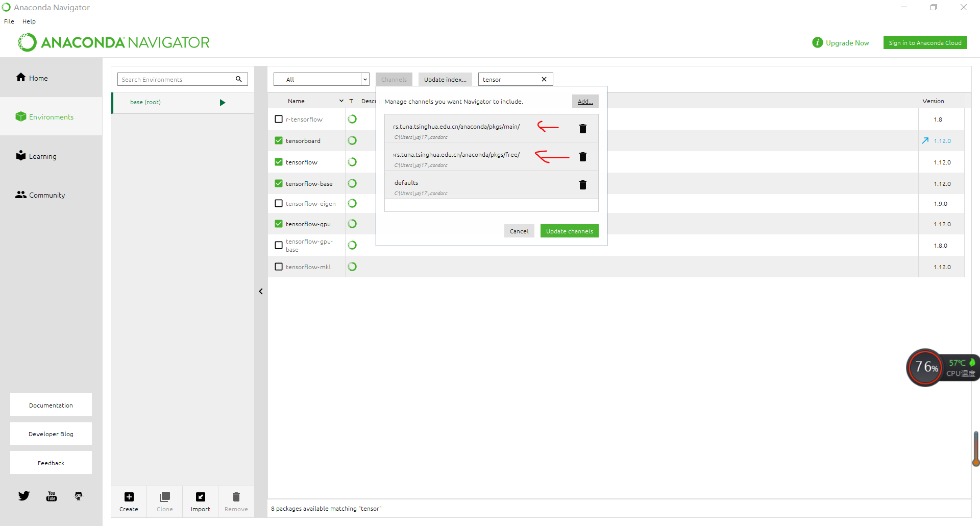Open the Environments cube icon
The height and width of the screenshot is (526, 980).
click(x=21, y=116)
